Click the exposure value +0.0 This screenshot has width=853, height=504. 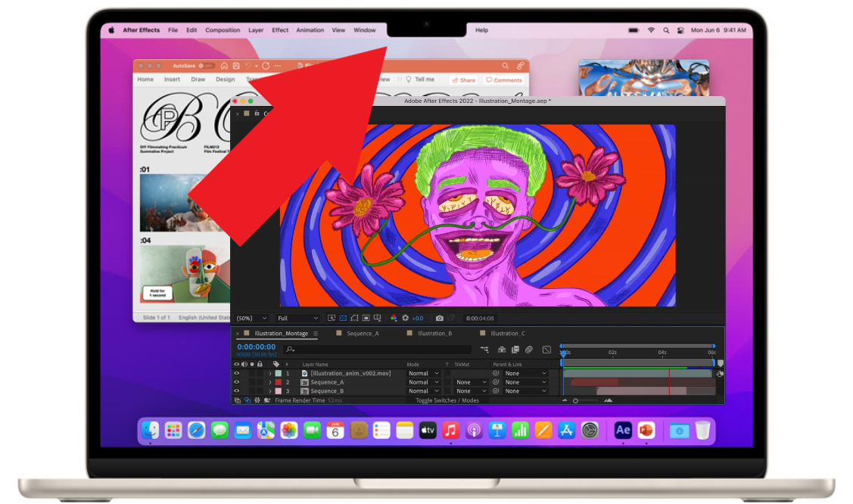point(417,318)
